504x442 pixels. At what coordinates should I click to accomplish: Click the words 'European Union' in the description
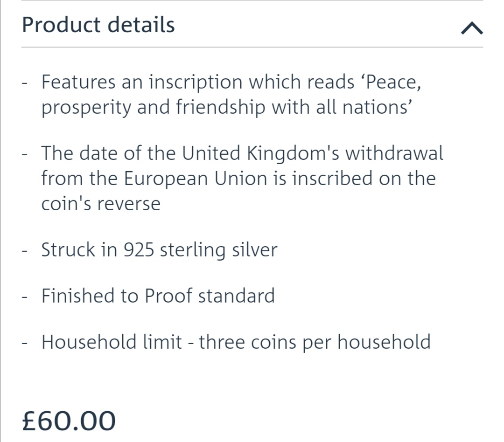coord(196,178)
